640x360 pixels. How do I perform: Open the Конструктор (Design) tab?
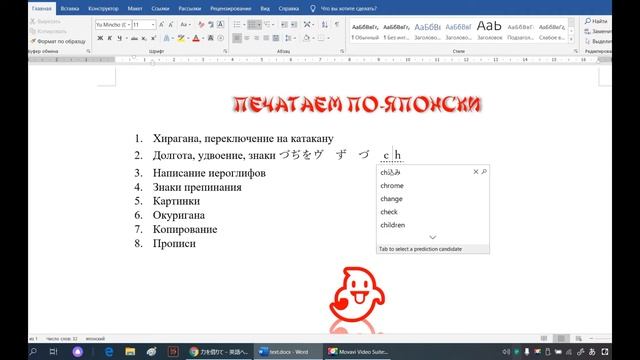[103, 8]
